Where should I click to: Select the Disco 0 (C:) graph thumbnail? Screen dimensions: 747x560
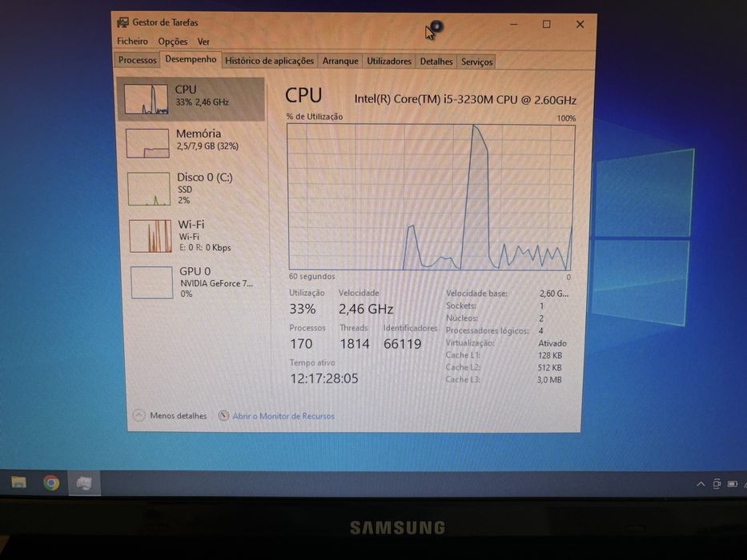click(x=149, y=189)
